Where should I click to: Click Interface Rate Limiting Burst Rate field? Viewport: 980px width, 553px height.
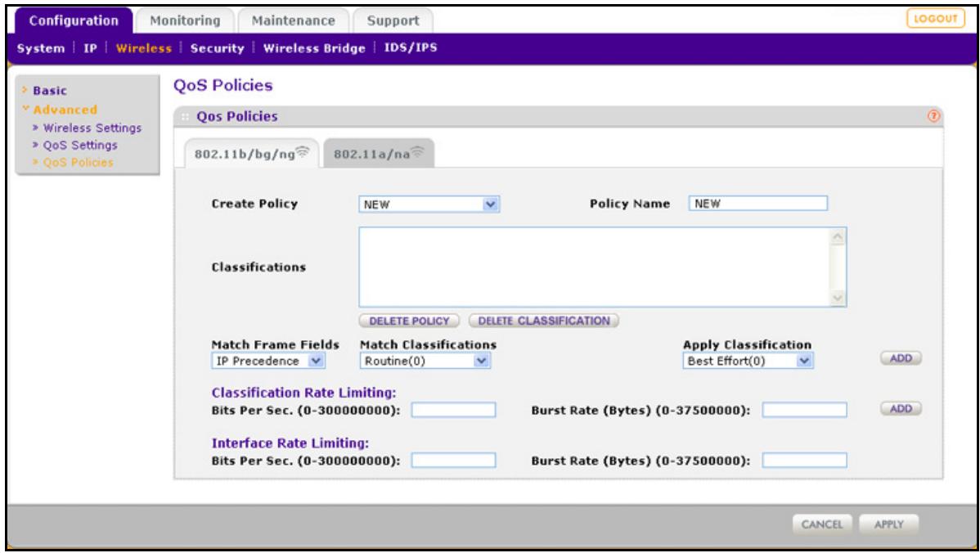[x=804, y=460]
